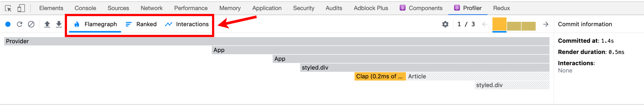Switch to the Ranked chart tab
644x107 pixels.
click(x=141, y=24)
